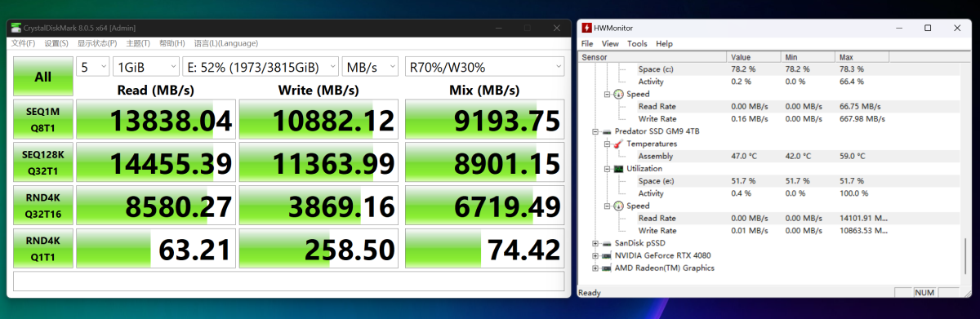This screenshot has width=980, height=319.
Task: Open the Tools menu in HWMonitor
Action: tap(637, 43)
